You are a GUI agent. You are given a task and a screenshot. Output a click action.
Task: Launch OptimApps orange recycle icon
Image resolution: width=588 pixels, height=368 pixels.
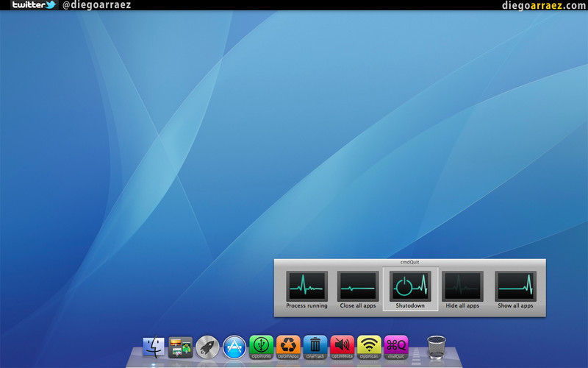coord(287,345)
